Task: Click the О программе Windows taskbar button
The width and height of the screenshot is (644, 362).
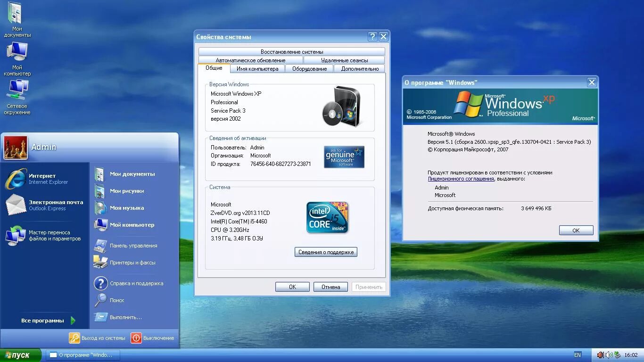Action: [83, 355]
